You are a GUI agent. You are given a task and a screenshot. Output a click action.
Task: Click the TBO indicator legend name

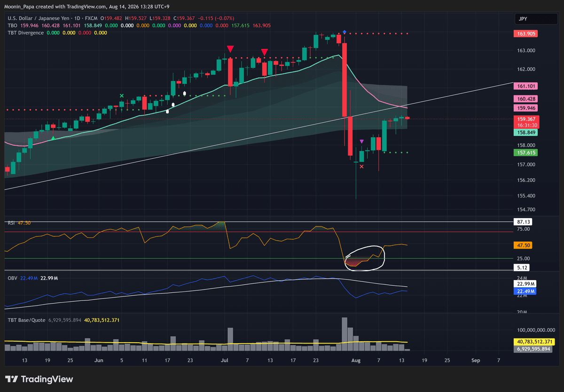12,26
